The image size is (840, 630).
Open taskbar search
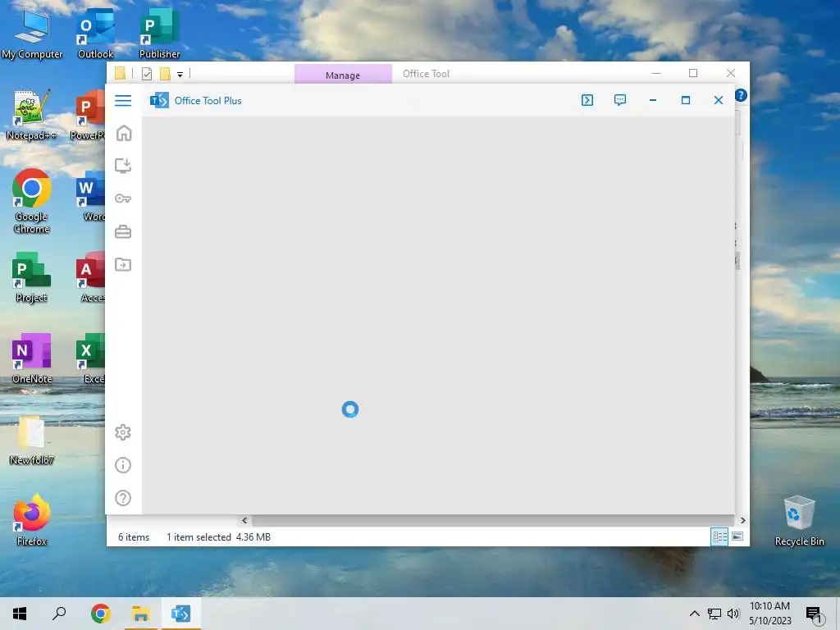(59, 614)
